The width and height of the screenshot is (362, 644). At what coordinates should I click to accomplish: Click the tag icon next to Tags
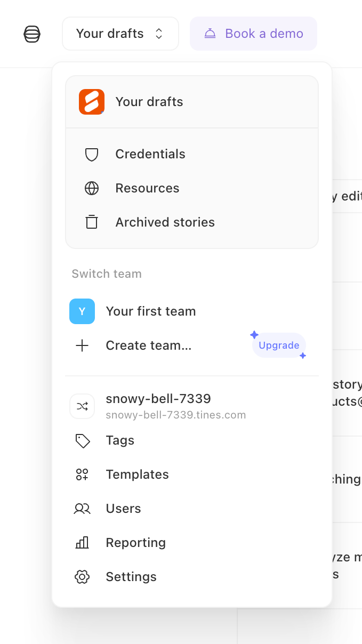coord(82,440)
